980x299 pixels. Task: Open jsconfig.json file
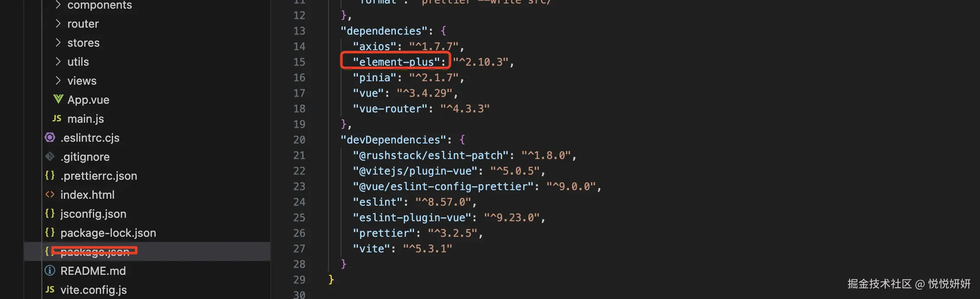[93, 213]
